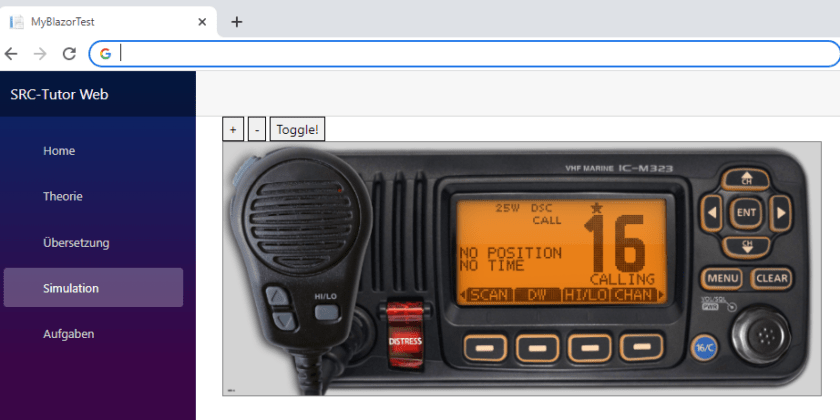This screenshot has height=420, width=840.
Task: Open the SRC-Tutor Web home link
Action: [x=59, y=94]
